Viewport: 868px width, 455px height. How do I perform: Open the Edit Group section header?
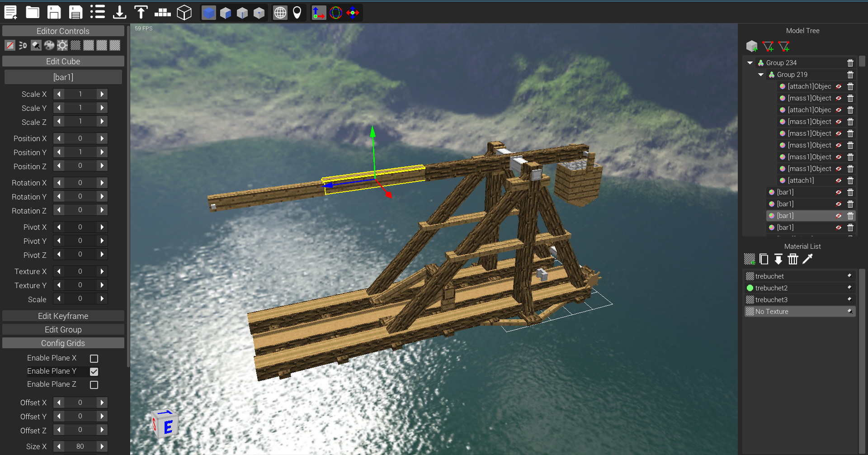tap(63, 329)
